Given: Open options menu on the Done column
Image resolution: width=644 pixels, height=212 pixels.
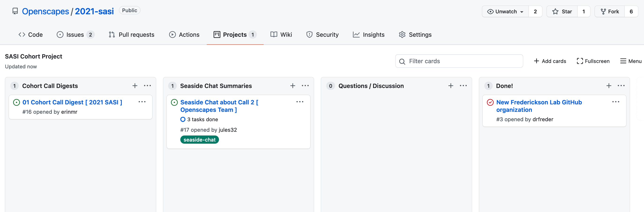Looking at the screenshot, I should tap(621, 85).
